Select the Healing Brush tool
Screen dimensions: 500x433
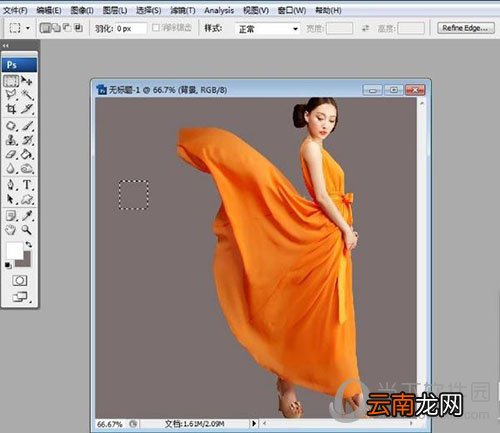(11, 126)
